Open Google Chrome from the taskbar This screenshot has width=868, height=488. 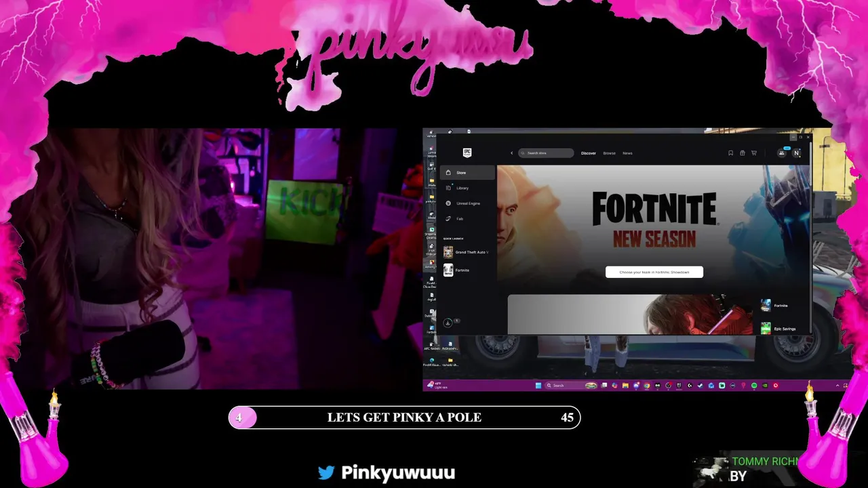coord(647,386)
